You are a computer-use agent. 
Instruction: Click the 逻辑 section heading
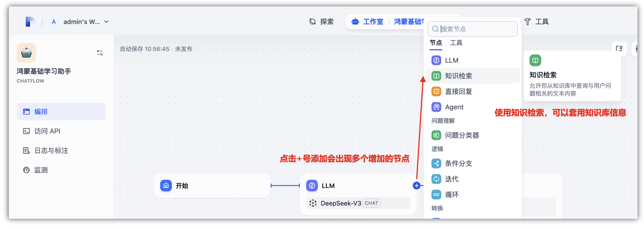(x=437, y=149)
